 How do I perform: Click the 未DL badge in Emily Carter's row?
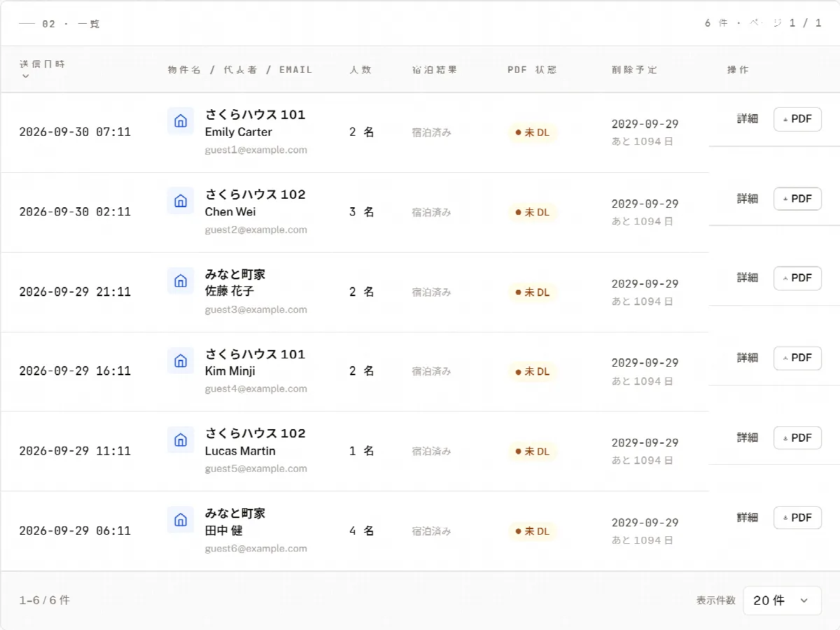coord(533,132)
